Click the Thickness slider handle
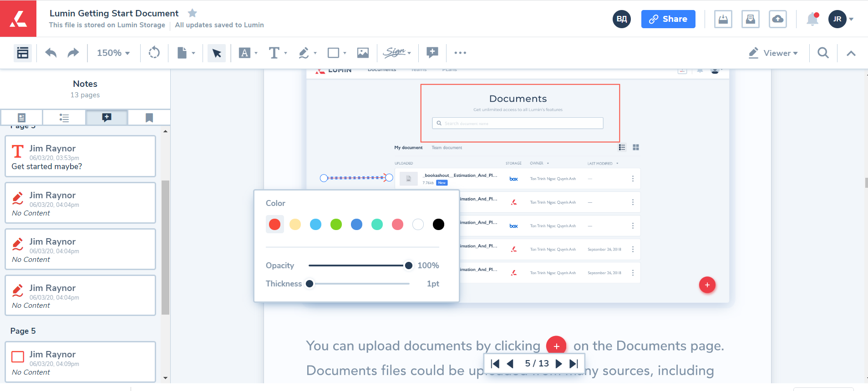 point(310,284)
